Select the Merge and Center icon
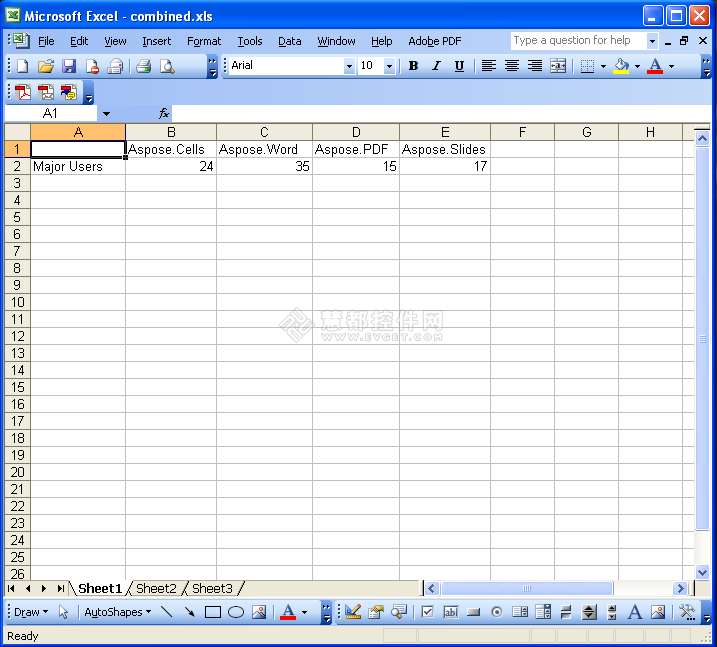The image size is (717, 647). tap(558, 66)
